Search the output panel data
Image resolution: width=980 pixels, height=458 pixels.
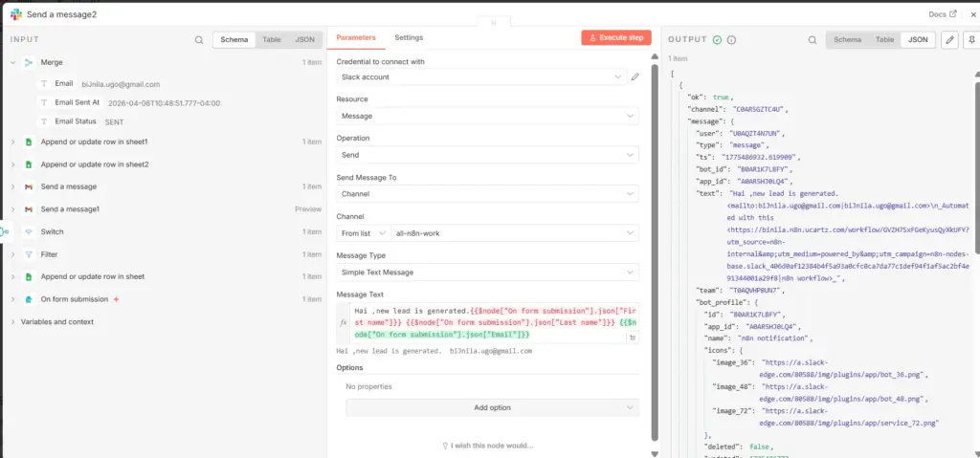tap(812, 39)
